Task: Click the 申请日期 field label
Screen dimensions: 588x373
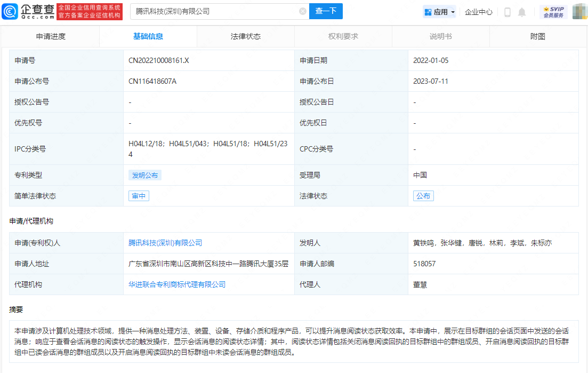Action: 313,60
